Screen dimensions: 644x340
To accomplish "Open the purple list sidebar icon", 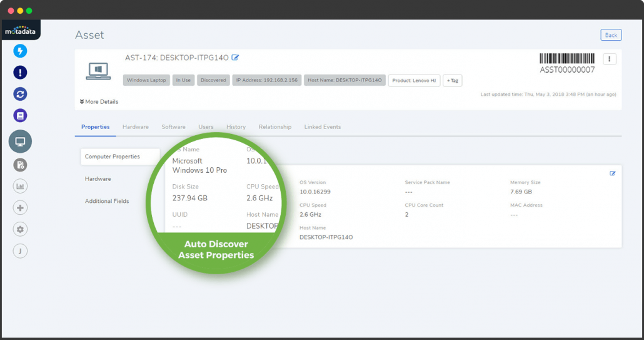I will click(20, 116).
